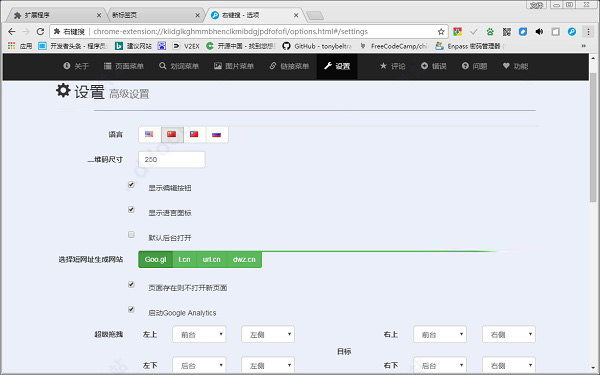The height and width of the screenshot is (375, 600).
Task: Click the 二维码尺寸 input showing 250
Action: pos(171,160)
